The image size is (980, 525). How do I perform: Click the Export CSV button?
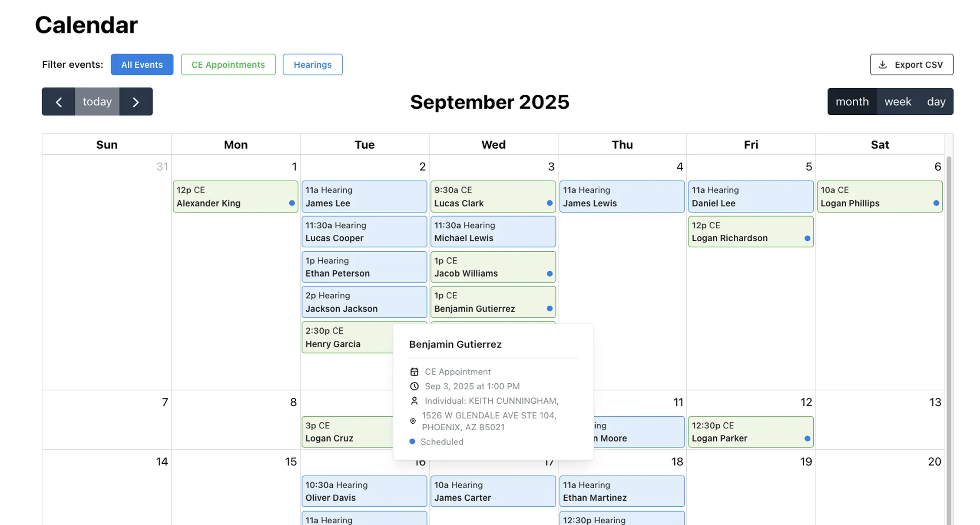[911, 64]
